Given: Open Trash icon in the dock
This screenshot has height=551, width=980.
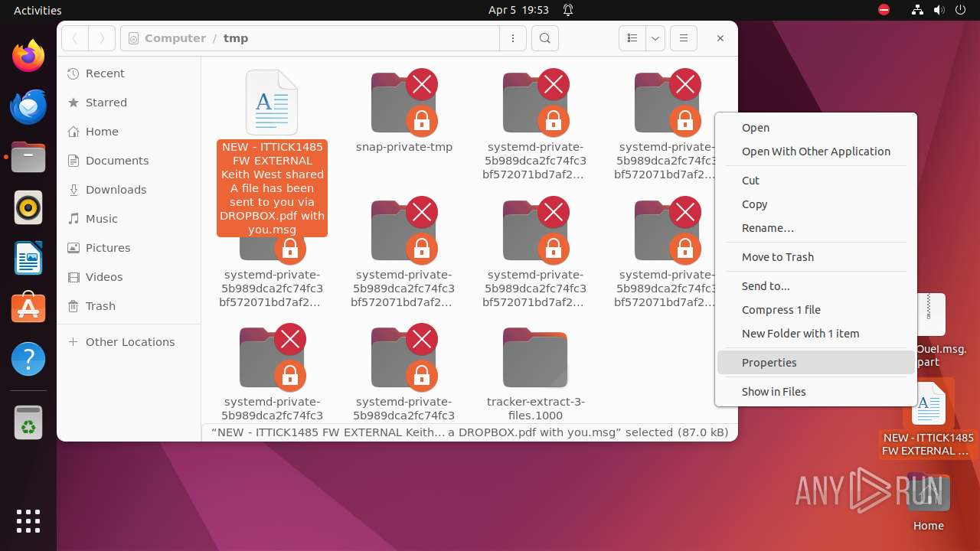Looking at the screenshot, I should tap(28, 423).
